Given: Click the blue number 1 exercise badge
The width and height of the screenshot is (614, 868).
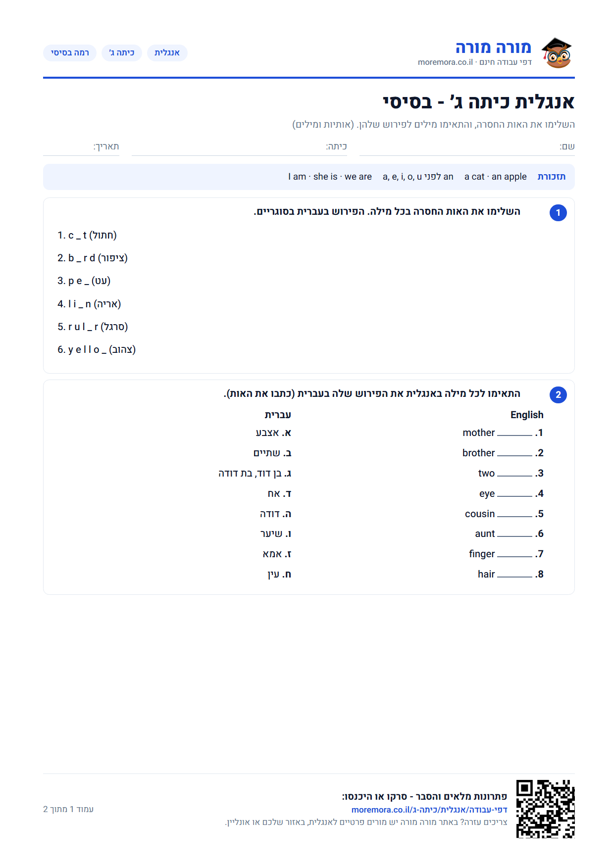Looking at the screenshot, I should 558,213.
